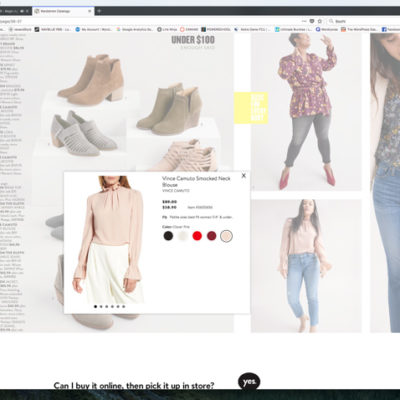The width and height of the screenshot is (400, 400).
Task: Open the yellow catalog banner
Action: tap(251, 108)
